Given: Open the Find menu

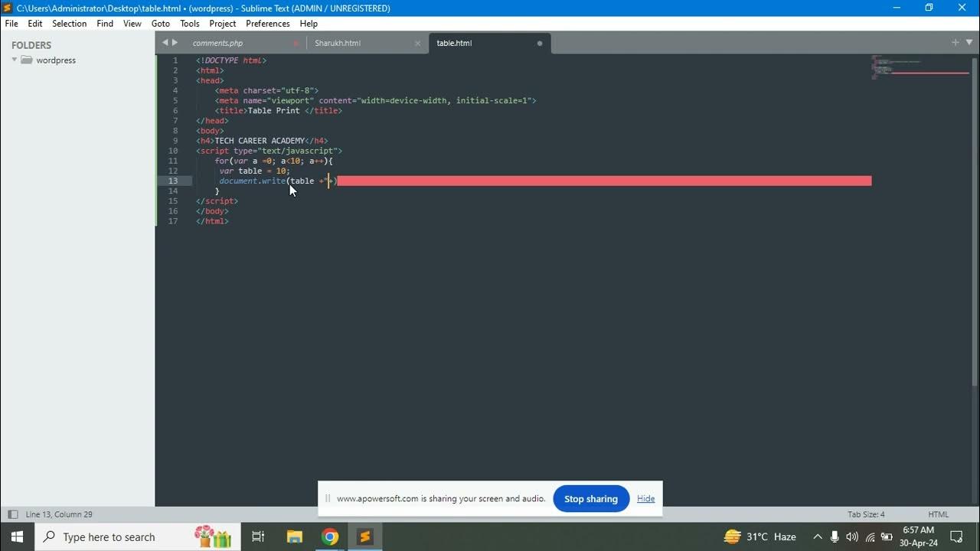Looking at the screenshot, I should [105, 24].
